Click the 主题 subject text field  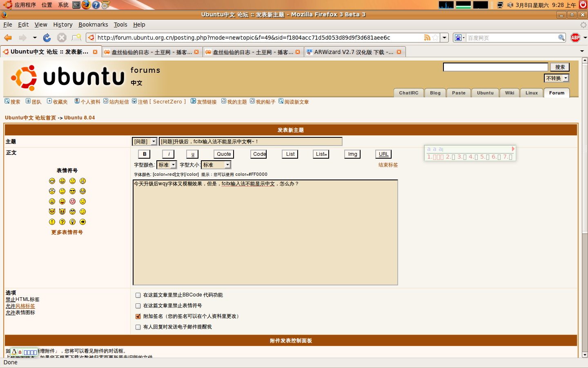tap(250, 141)
